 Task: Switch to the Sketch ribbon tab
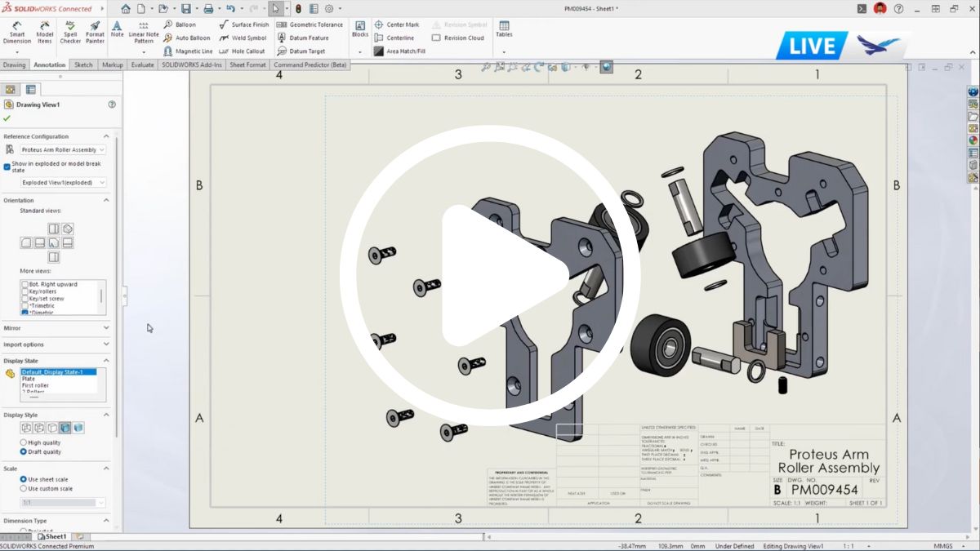point(83,64)
